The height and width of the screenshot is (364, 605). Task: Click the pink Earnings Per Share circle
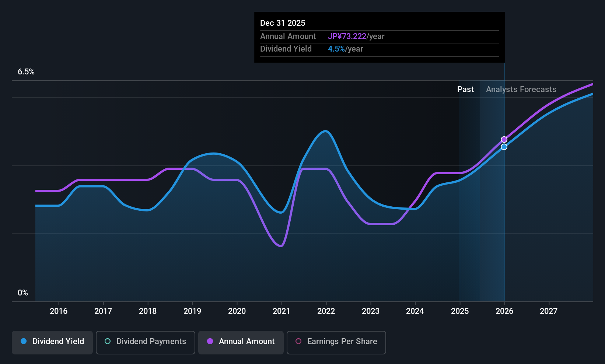click(x=298, y=341)
